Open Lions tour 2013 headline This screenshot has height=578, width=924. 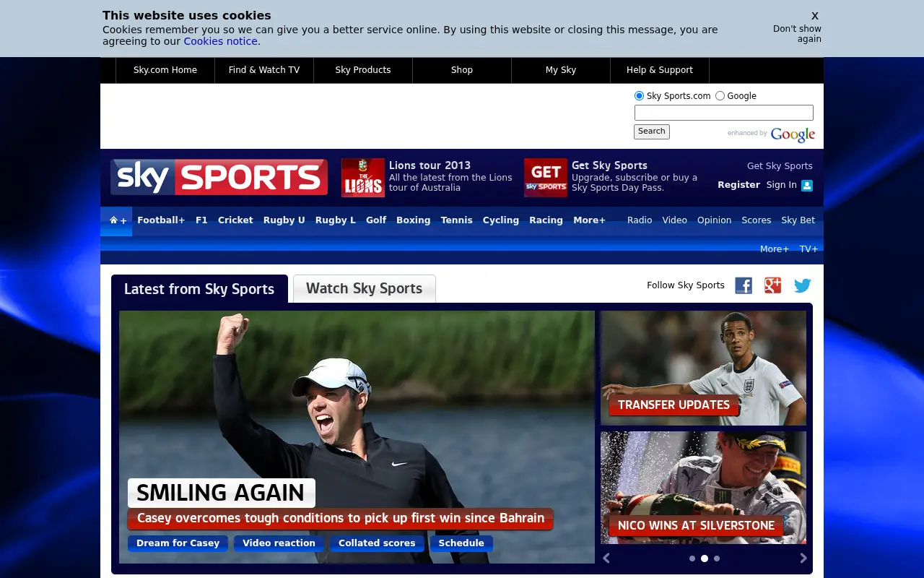click(x=430, y=165)
